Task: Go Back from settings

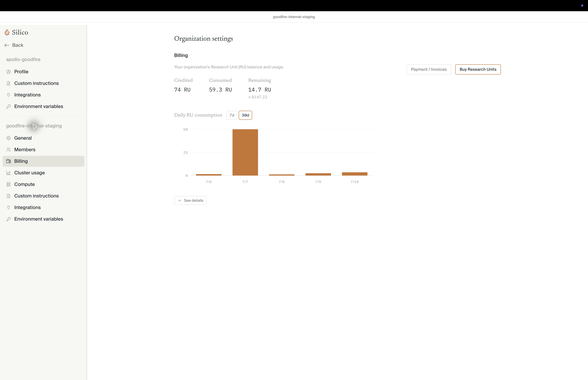Action: click(x=14, y=45)
